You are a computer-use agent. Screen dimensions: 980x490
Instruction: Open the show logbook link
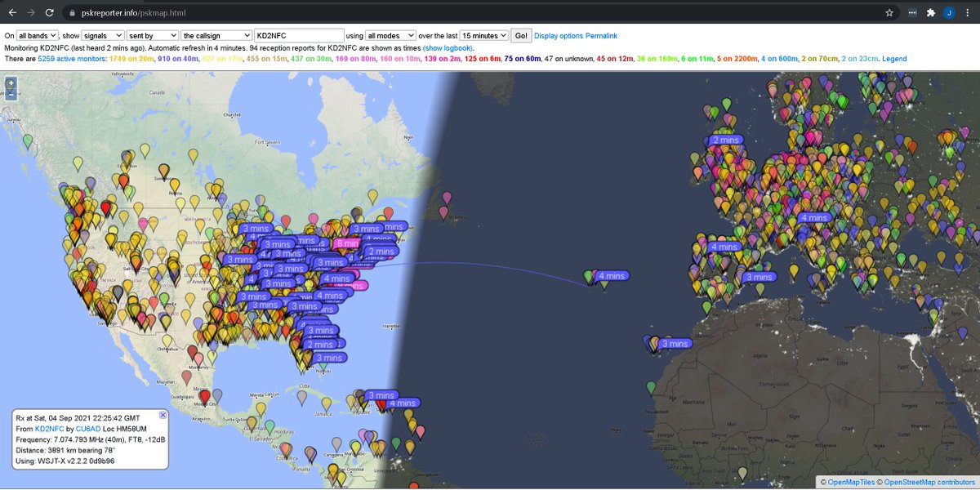click(447, 47)
